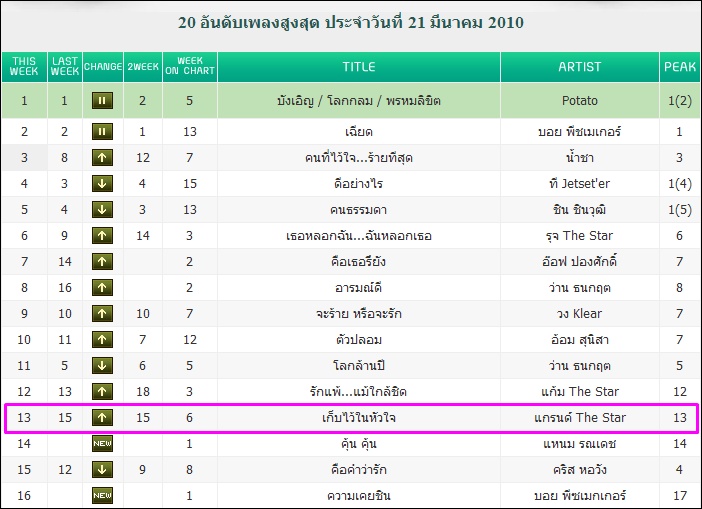
Task: Click the PEAK column header
Action: 680,67
